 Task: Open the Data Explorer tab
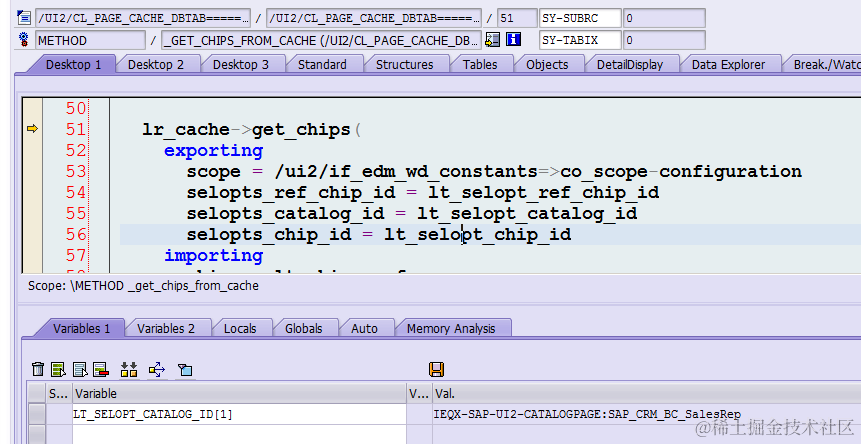728,64
